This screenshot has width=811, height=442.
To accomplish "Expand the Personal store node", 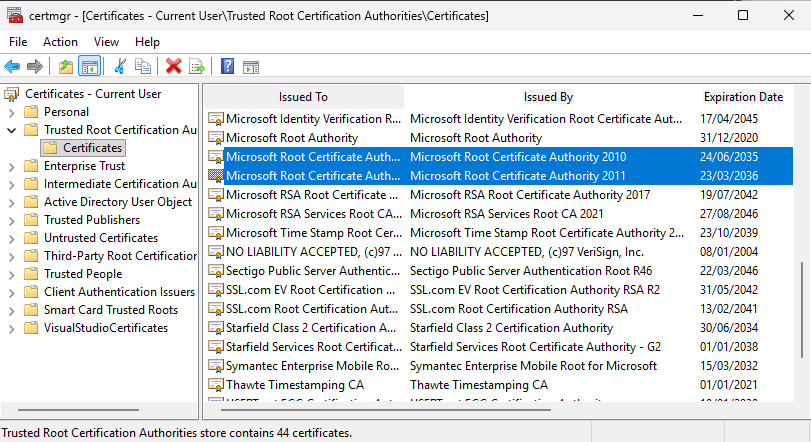I will pyautogui.click(x=11, y=112).
